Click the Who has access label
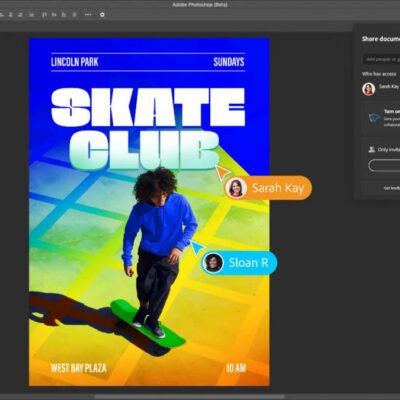The width and height of the screenshot is (400, 400). click(x=379, y=74)
